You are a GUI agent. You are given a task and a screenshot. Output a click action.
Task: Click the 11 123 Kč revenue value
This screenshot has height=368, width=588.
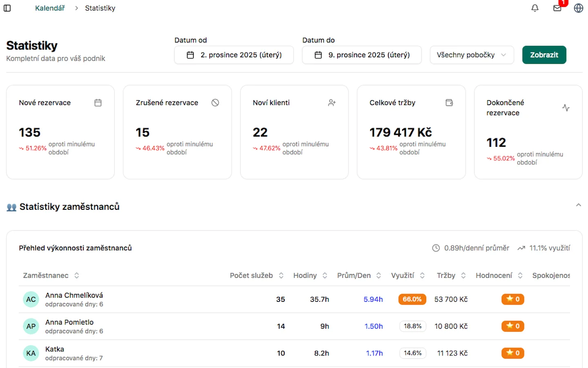452,353
